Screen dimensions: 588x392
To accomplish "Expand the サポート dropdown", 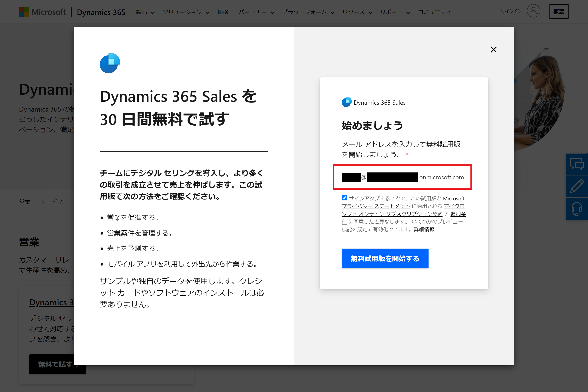I will pos(395,12).
